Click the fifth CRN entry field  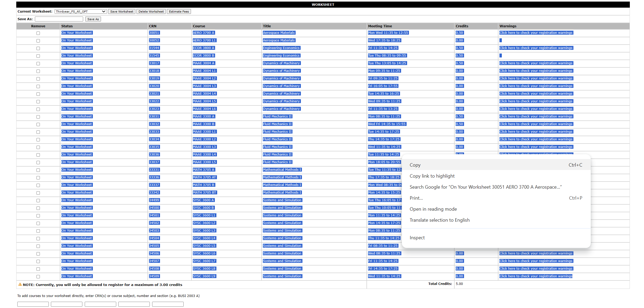168,304
